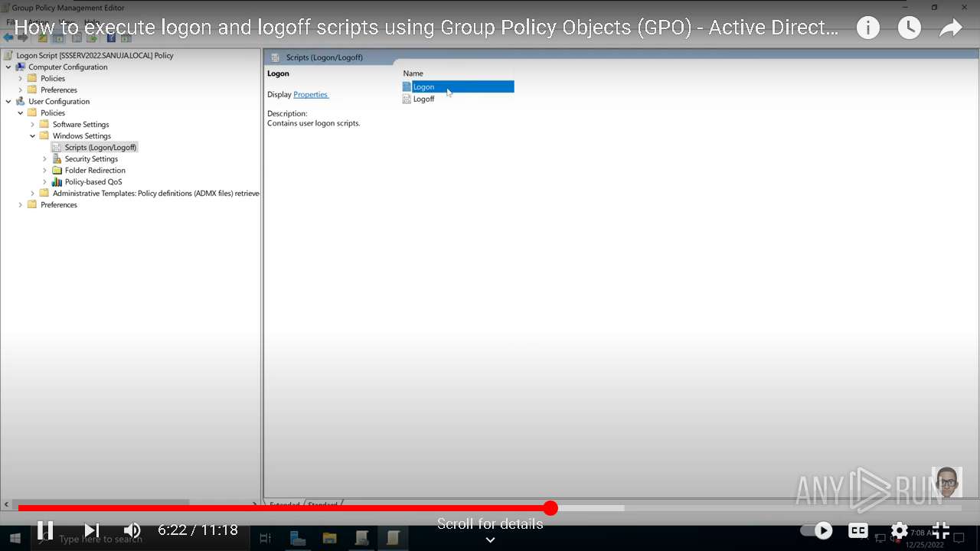Click the Help icon in editor toolbar

[112, 37]
